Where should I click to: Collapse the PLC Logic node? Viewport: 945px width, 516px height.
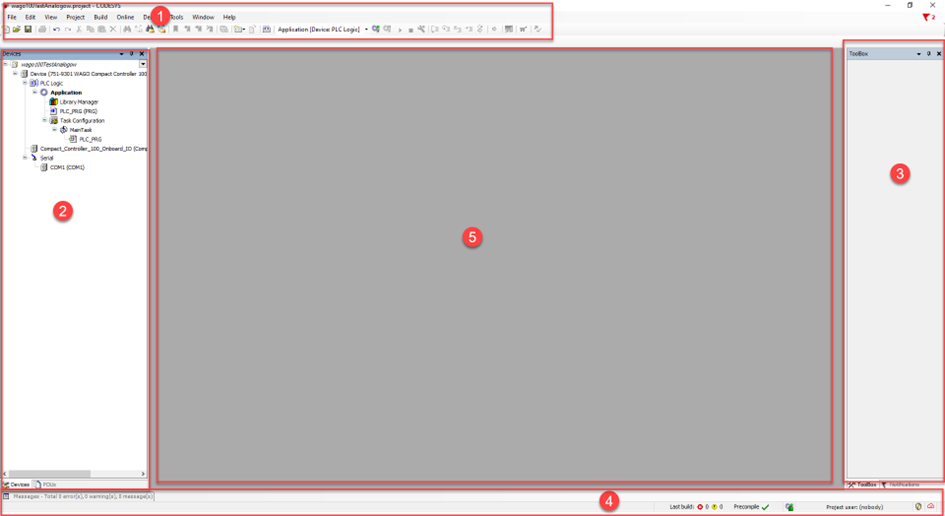tap(25, 83)
